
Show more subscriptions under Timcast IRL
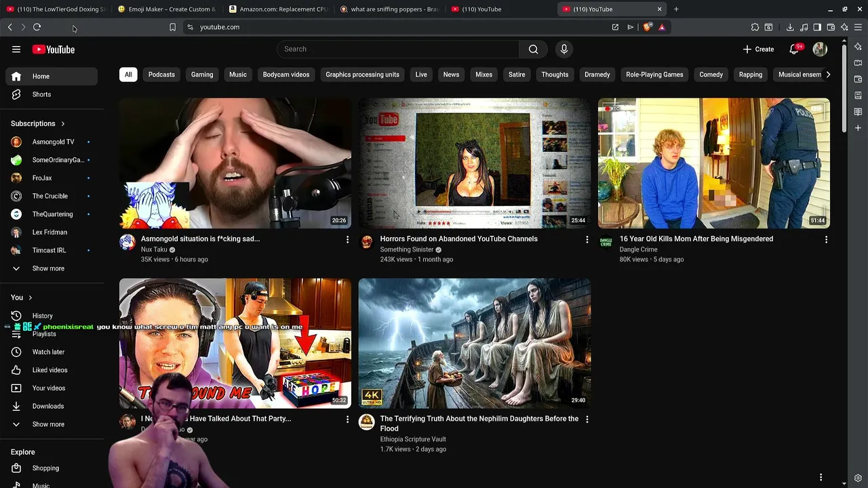click(x=52, y=268)
